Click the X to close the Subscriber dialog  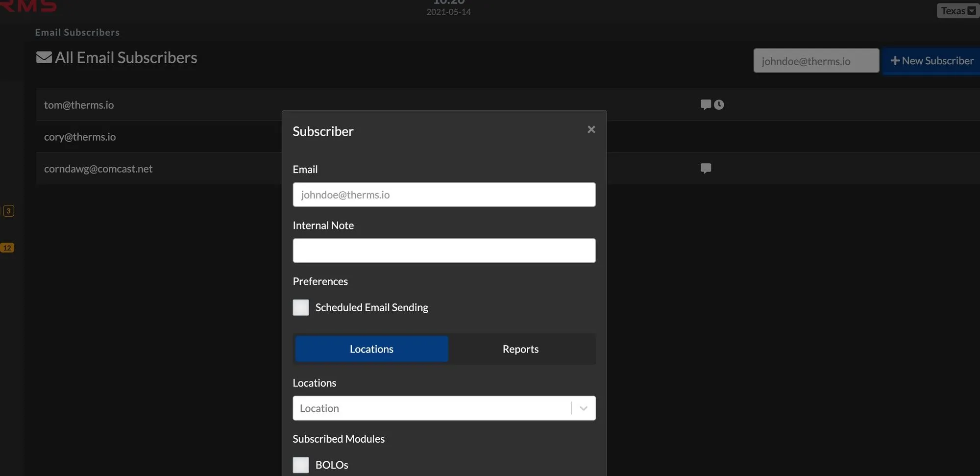tap(591, 129)
